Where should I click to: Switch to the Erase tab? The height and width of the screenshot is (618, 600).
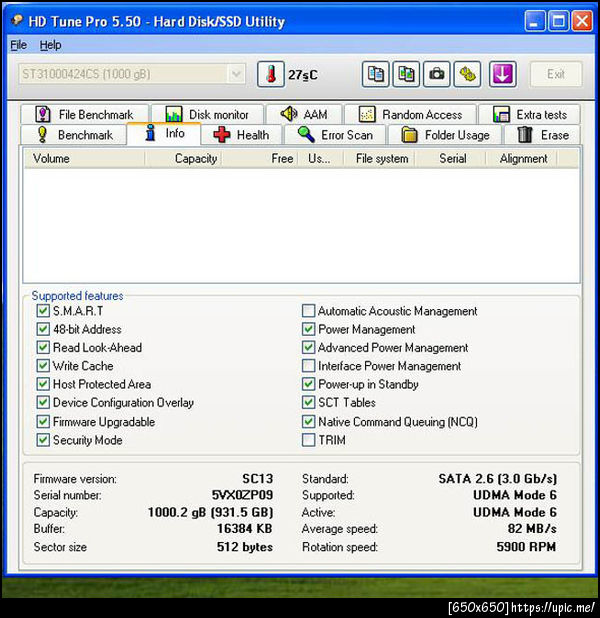[x=542, y=135]
